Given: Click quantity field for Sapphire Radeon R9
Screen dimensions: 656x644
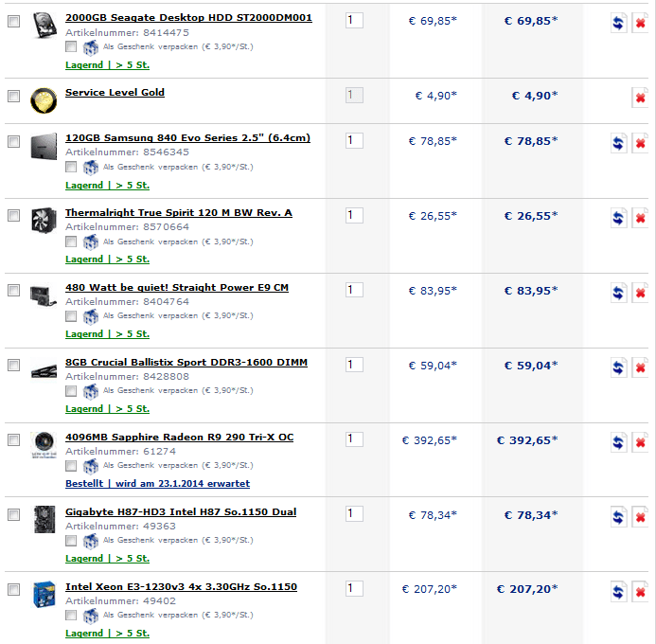Looking at the screenshot, I should click(x=354, y=439).
